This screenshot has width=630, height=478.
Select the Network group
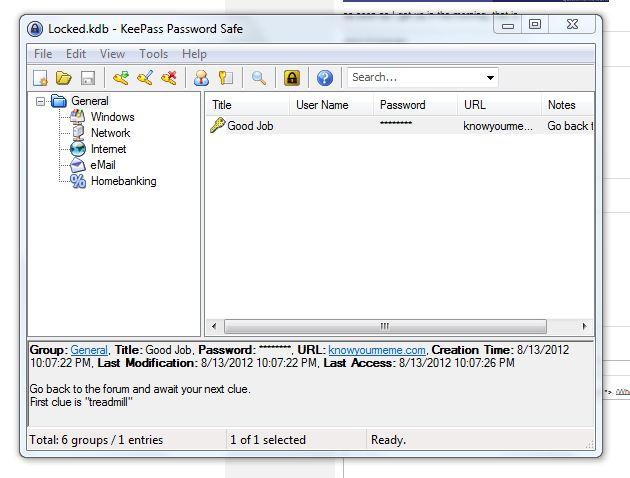(x=110, y=133)
